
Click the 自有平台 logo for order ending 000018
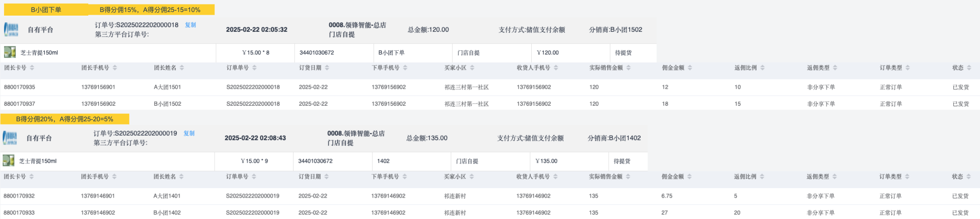[x=11, y=29]
